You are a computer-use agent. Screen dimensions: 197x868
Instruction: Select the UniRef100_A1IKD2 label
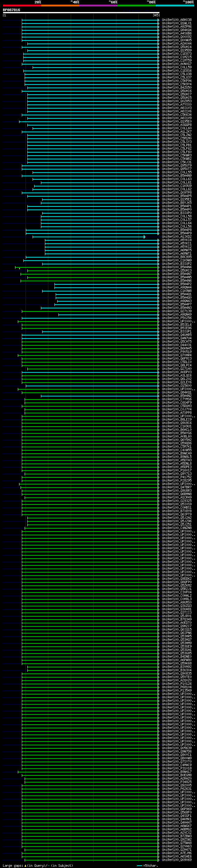coord(176,236)
